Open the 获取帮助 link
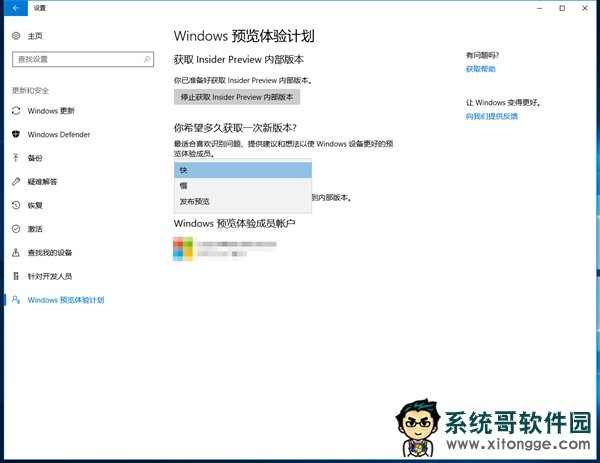This screenshot has height=463, width=600. pos(481,69)
